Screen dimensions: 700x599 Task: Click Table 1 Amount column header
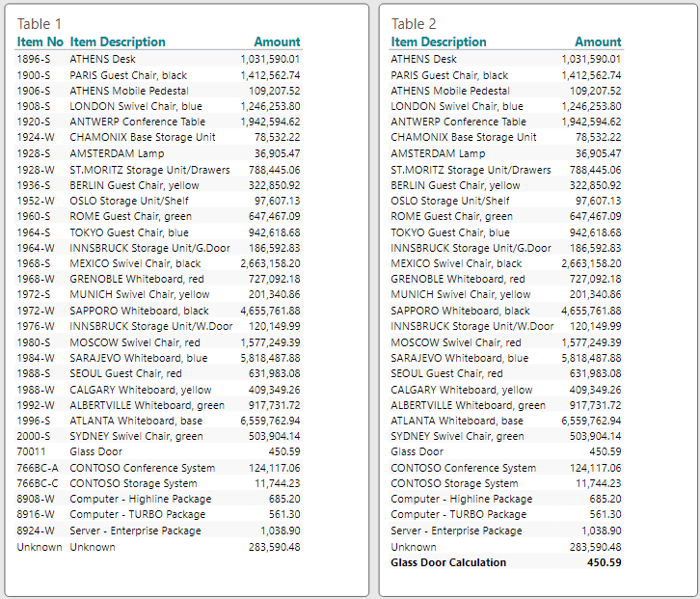click(278, 42)
